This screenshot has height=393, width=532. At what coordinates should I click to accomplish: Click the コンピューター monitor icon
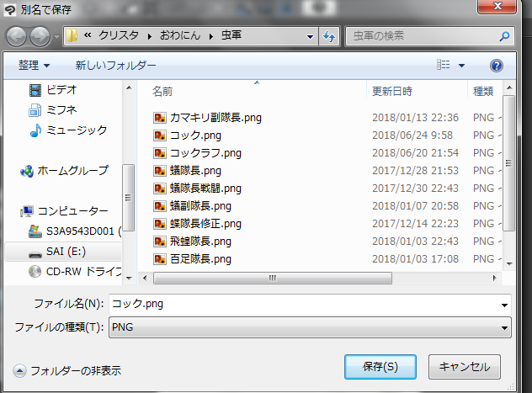pos(27,211)
